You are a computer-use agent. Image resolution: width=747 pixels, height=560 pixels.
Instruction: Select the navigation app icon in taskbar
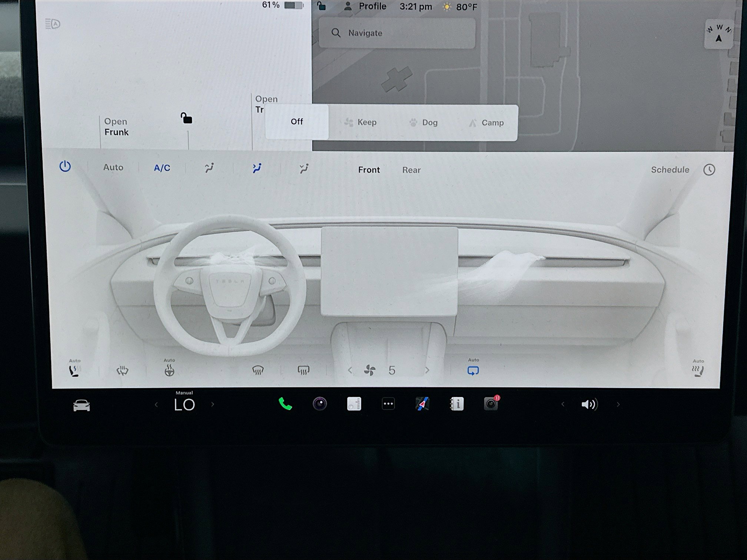click(x=422, y=404)
